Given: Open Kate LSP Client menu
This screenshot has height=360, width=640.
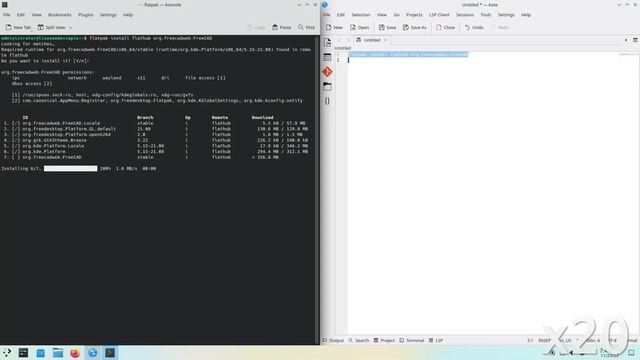Looking at the screenshot, I should coord(439,15).
